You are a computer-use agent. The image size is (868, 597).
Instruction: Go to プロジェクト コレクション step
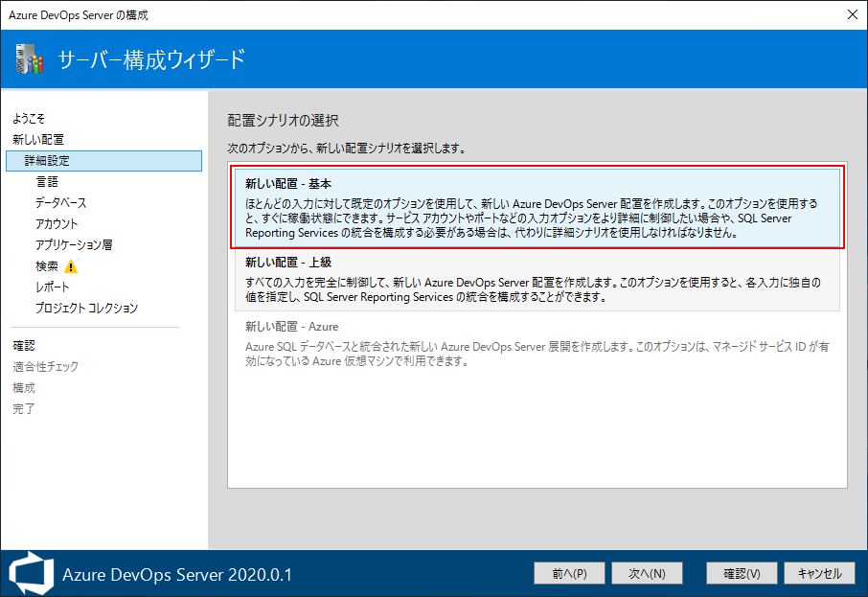click(x=86, y=309)
